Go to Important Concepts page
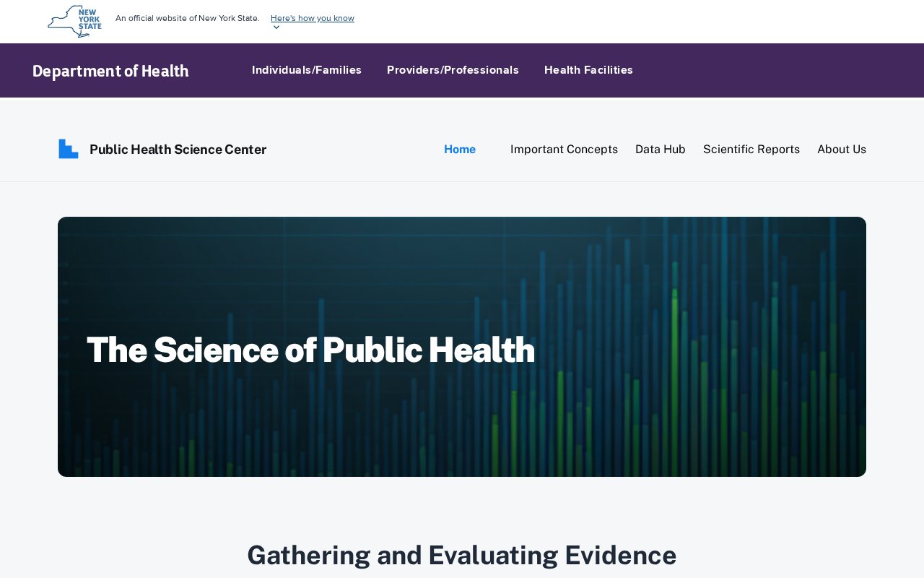 point(564,150)
